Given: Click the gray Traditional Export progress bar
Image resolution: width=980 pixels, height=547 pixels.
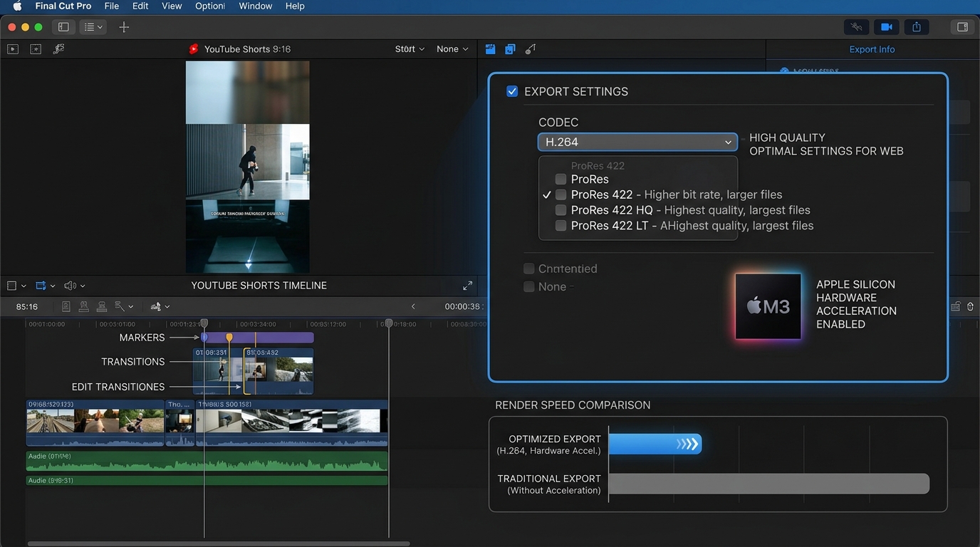Looking at the screenshot, I should coord(769,484).
